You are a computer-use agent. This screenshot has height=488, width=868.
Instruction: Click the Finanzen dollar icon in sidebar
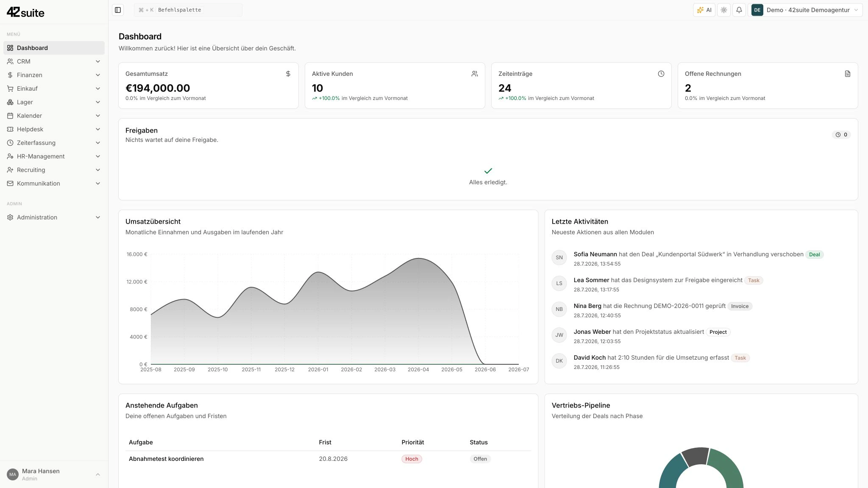(10, 75)
